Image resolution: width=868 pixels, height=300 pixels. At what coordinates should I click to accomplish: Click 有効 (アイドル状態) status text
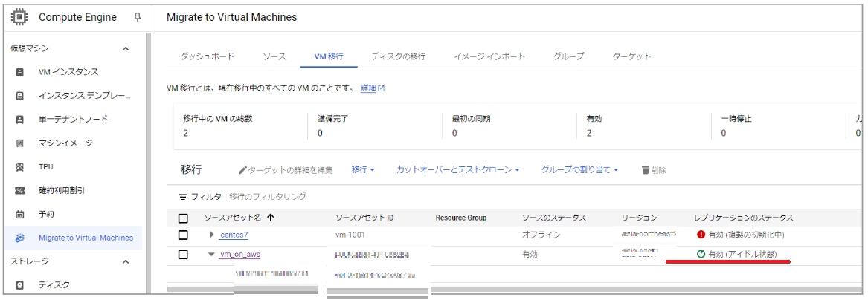[x=742, y=254]
